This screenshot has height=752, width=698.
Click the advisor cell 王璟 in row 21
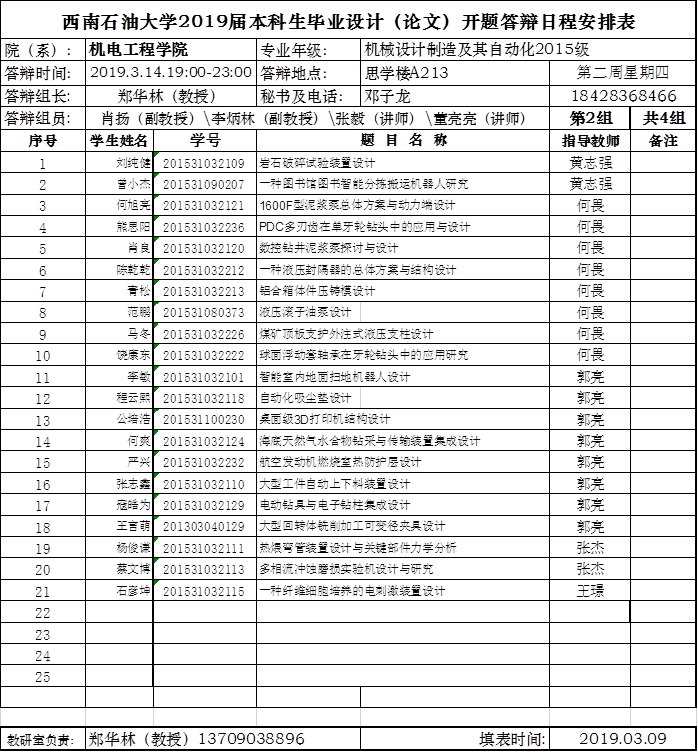[590, 591]
